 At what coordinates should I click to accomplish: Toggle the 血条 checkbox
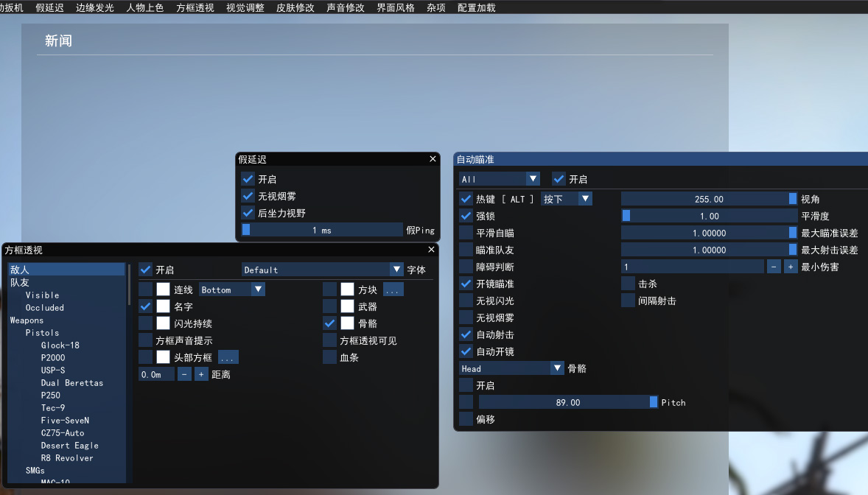[329, 357]
